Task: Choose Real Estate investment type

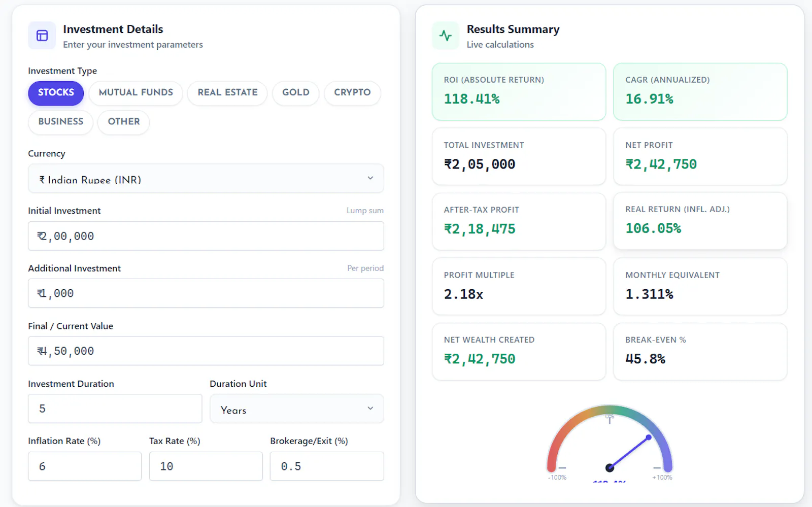Action: 227,93
